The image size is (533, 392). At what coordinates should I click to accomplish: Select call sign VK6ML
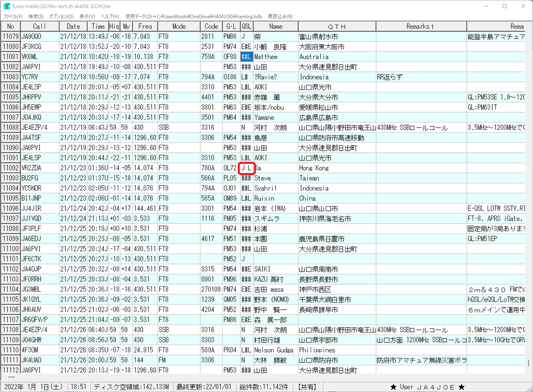(x=30, y=57)
